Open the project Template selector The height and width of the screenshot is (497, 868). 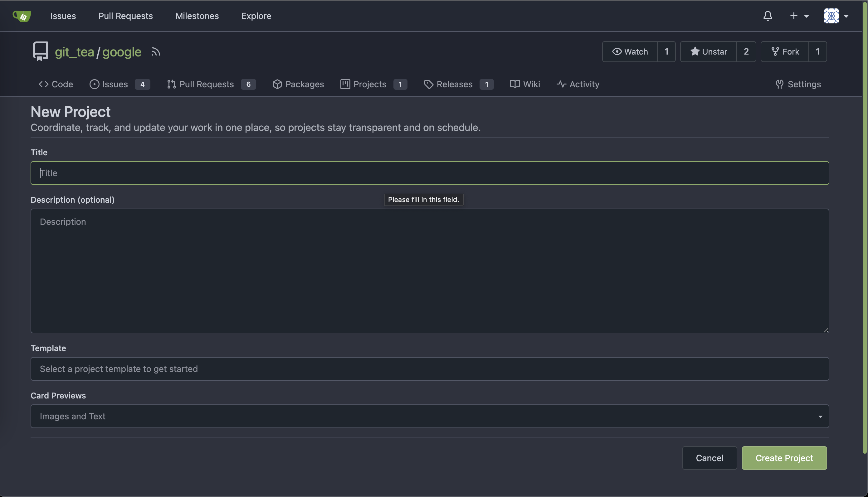point(430,369)
